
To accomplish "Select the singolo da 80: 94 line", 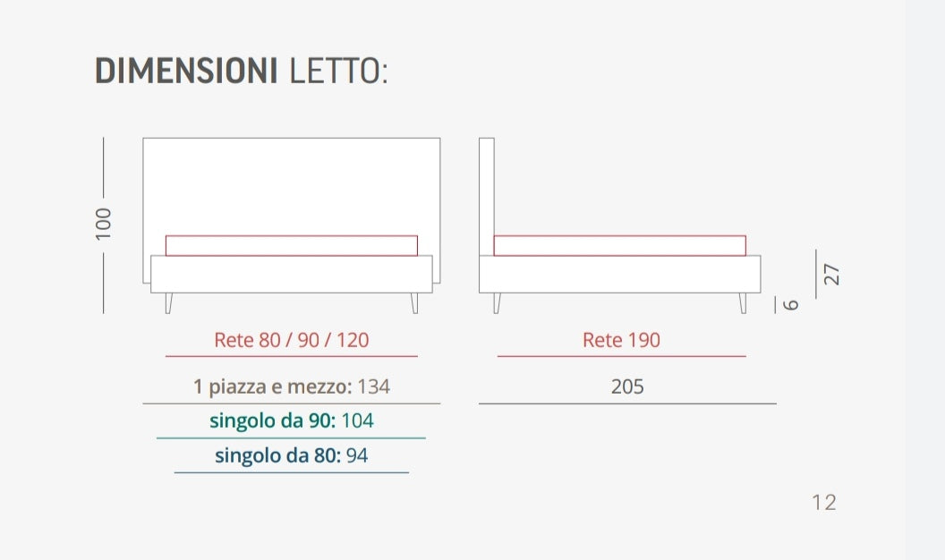I will 291,455.
